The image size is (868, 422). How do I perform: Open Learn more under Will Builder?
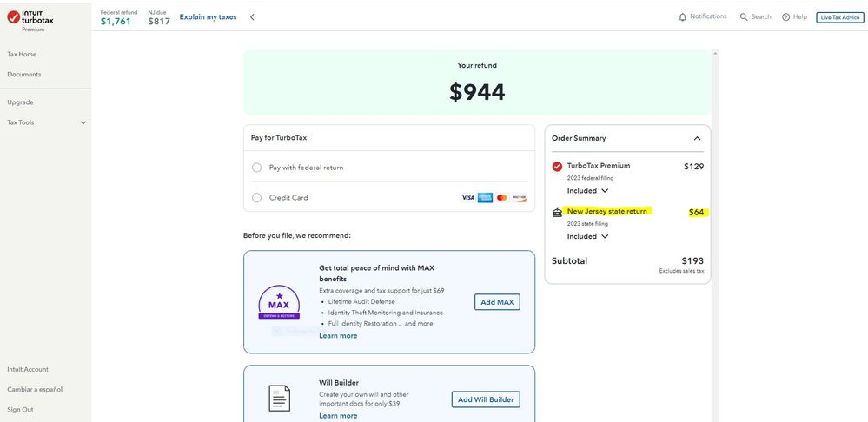pyautogui.click(x=338, y=416)
